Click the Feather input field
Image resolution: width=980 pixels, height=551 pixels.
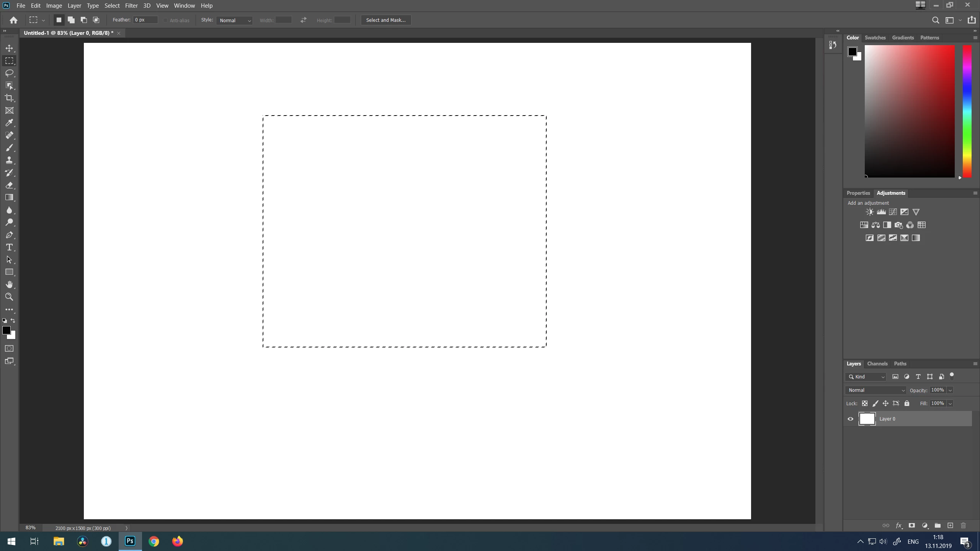coord(145,20)
